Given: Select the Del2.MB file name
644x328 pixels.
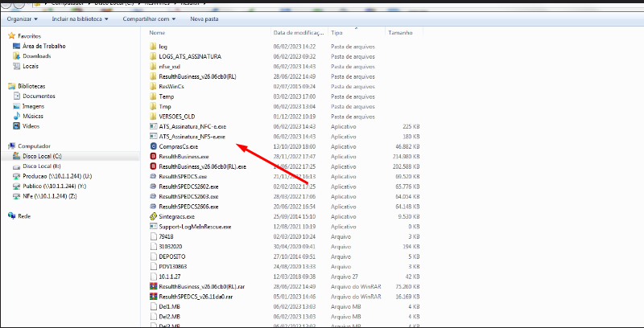Looking at the screenshot, I should coord(169,317).
